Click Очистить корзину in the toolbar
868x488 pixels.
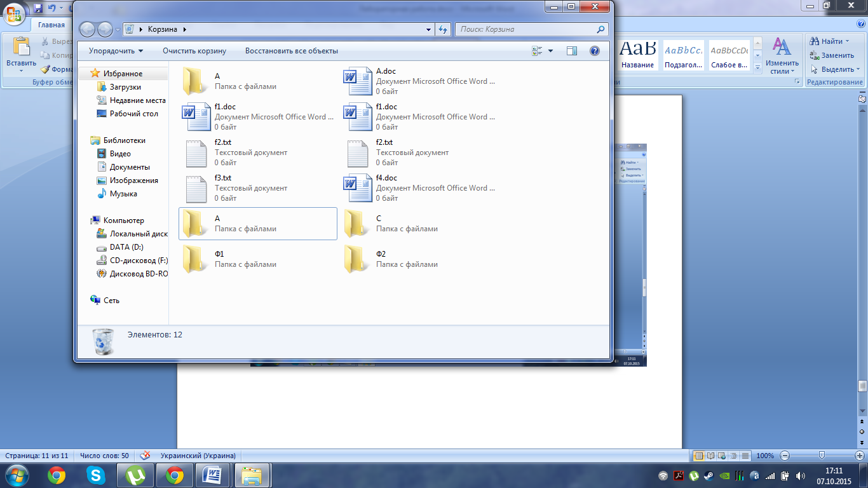coord(194,51)
